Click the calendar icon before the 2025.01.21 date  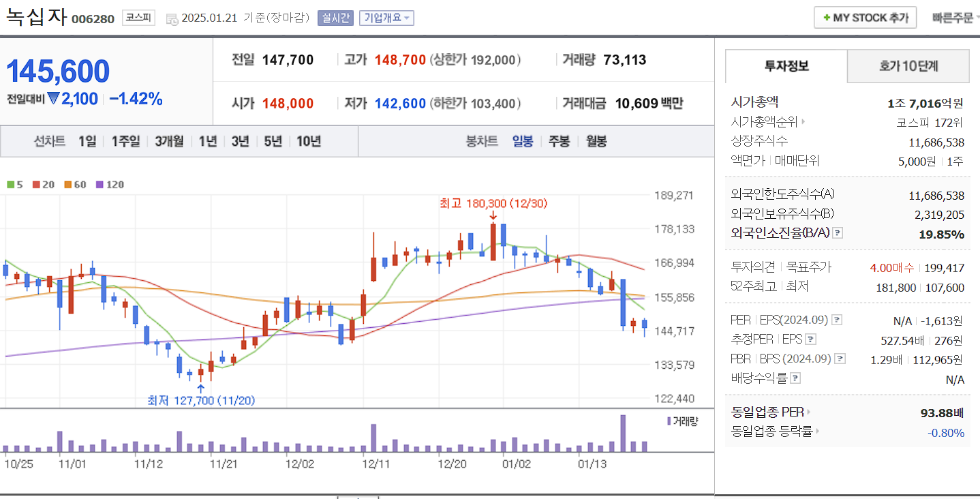tap(171, 18)
